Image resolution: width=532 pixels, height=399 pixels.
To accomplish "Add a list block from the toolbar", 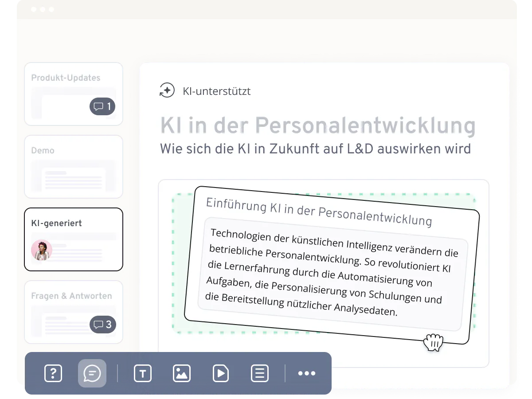I will click(x=260, y=373).
